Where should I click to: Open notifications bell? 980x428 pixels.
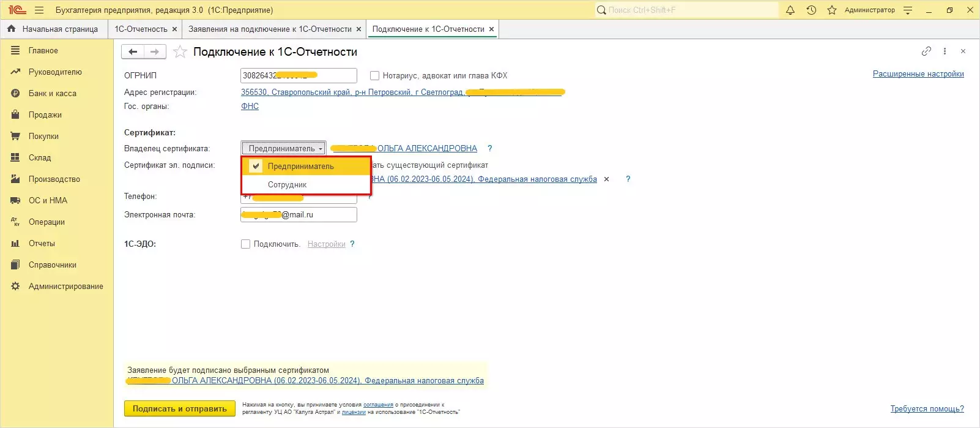tap(790, 10)
